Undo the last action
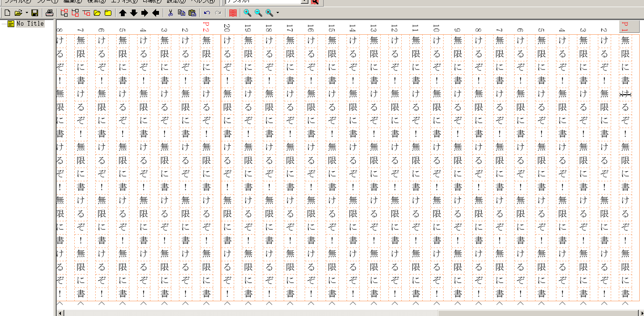This screenshot has height=316, width=644. pyautogui.click(x=207, y=13)
